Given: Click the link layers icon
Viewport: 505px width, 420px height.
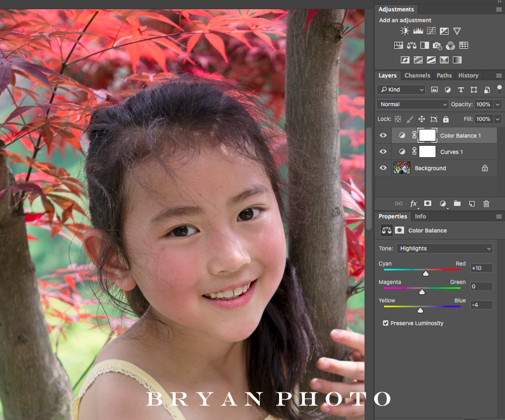Looking at the screenshot, I should click(x=398, y=203).
